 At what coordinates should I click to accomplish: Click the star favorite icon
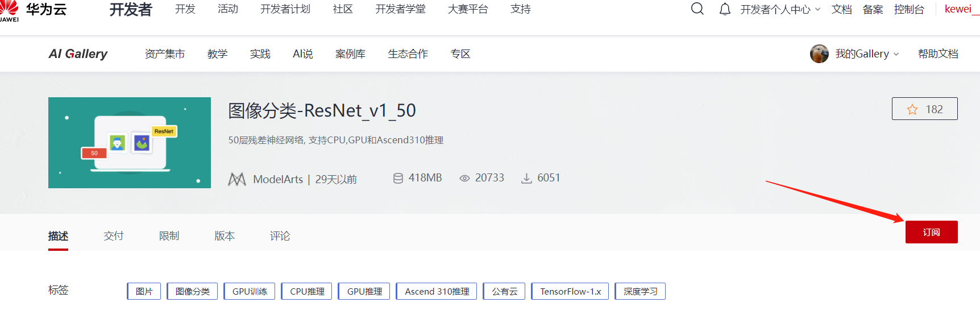(912, 109)
